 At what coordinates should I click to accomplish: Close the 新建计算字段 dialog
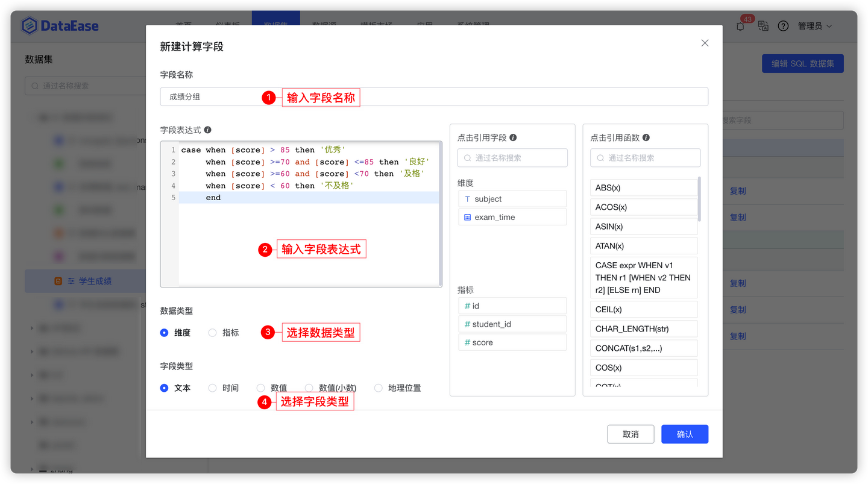click(705, 43)
